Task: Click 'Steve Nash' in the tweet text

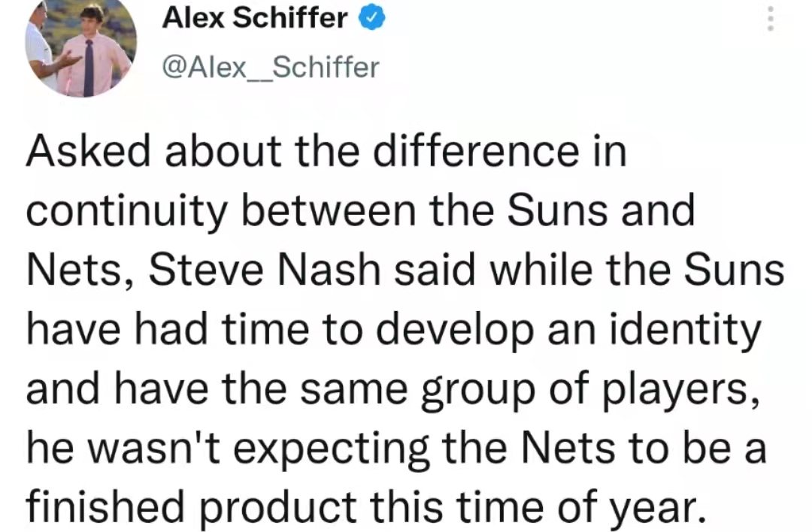Action: coord(265,271)
